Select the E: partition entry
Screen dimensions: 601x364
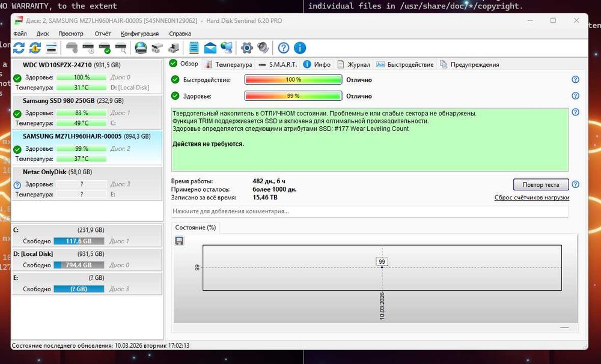(x=87, y=283)
